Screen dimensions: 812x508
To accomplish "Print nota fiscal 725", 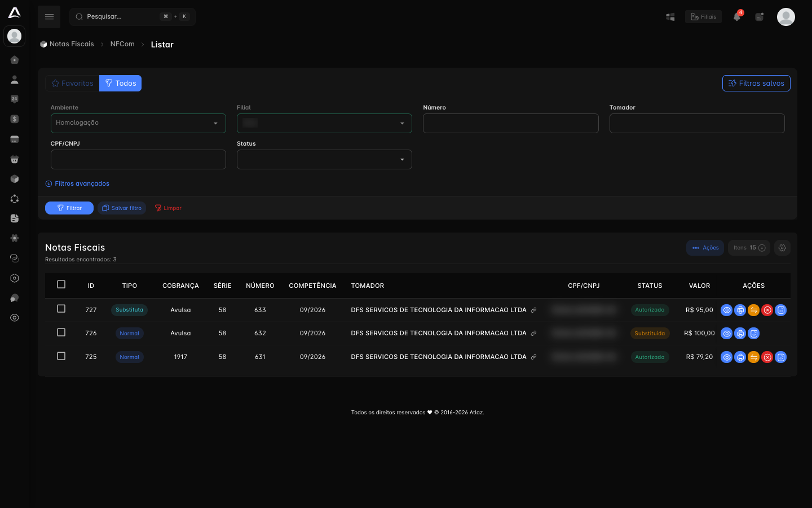I will tap(740, 357).
